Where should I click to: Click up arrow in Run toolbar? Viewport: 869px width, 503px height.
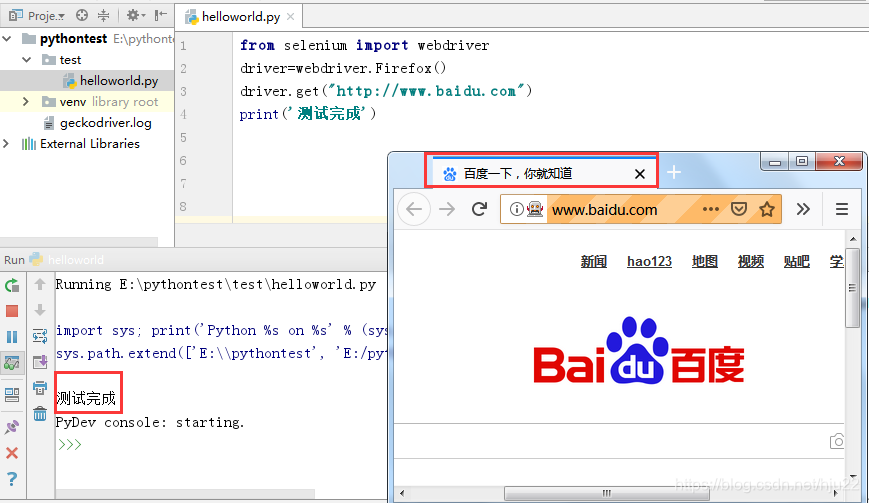point(40,285)
